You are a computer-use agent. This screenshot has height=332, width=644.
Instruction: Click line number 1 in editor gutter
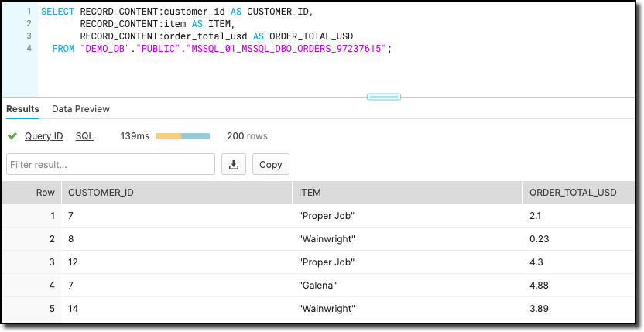[29, 12]
